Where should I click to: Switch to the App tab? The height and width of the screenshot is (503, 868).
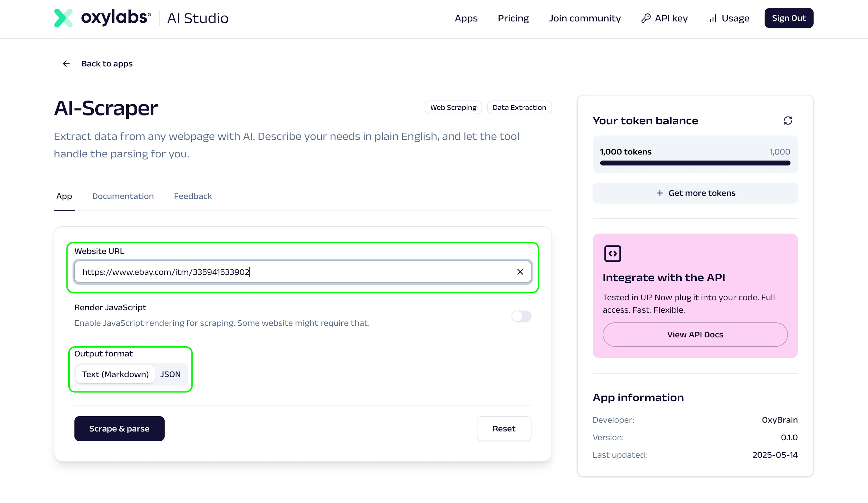click(64, 196)
